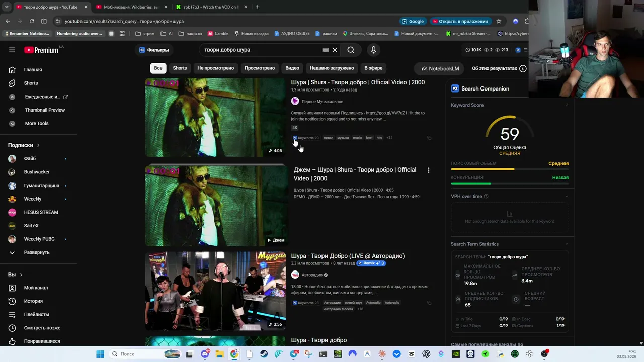Expand the 'Подписки' section chevron
The width and height of the screenshot is (644, 362).
[38, 145]
